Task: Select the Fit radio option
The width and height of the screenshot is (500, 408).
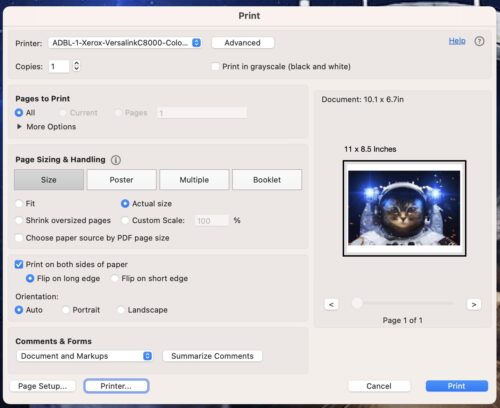Action: [19, 204]
